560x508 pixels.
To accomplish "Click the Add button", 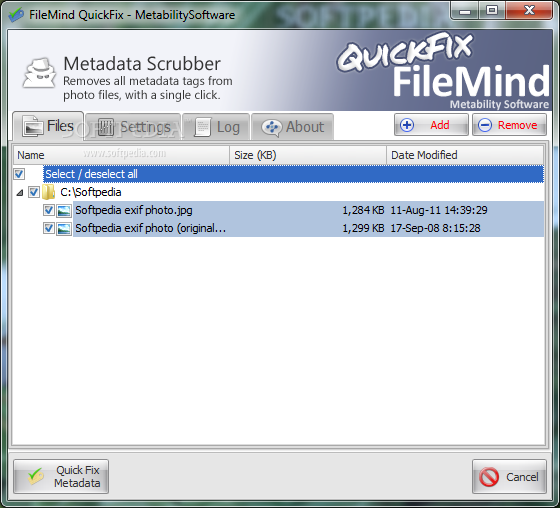I will click(x=431, y=125).
